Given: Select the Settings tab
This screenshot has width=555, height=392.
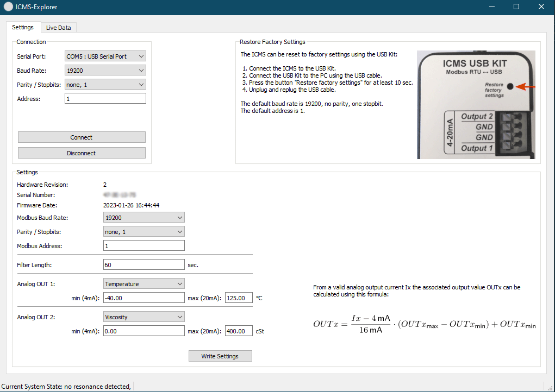Looking at the screenshot, I should (23, 27).
